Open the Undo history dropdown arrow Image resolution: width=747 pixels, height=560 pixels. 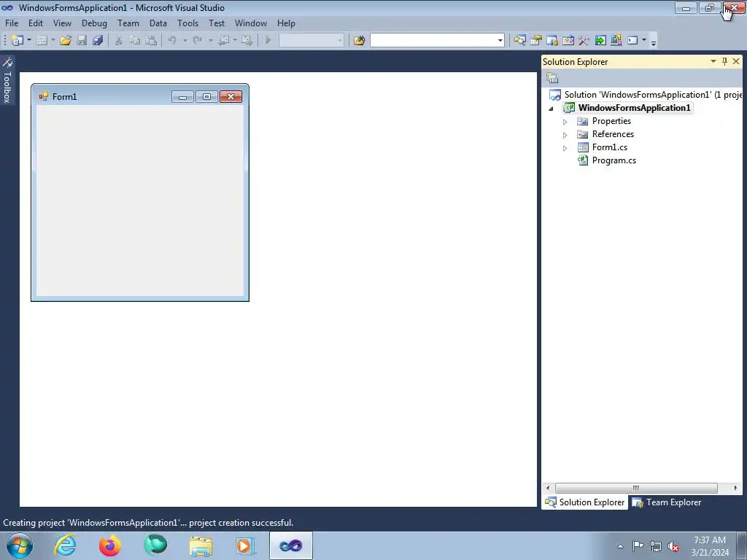tap(185, 41)
